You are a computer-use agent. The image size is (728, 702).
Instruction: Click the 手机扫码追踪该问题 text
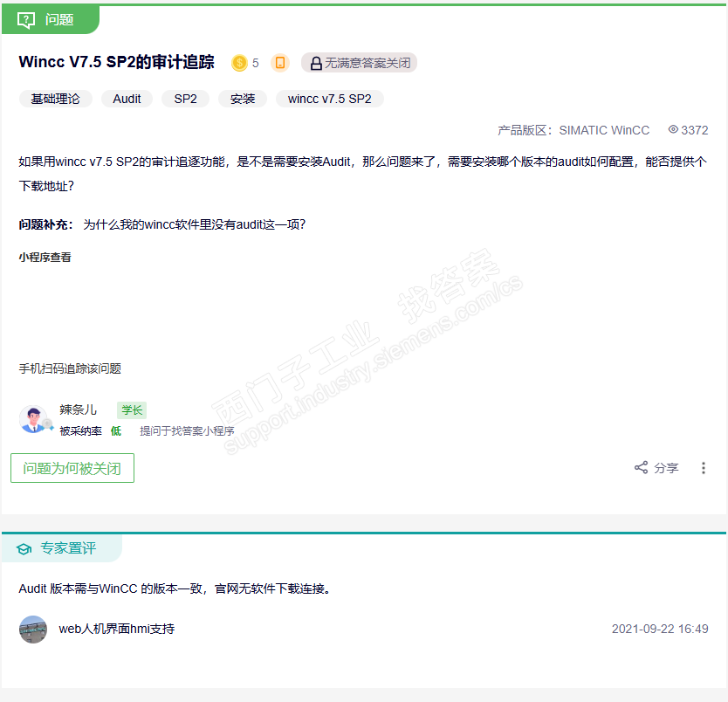tap(70, 368)
